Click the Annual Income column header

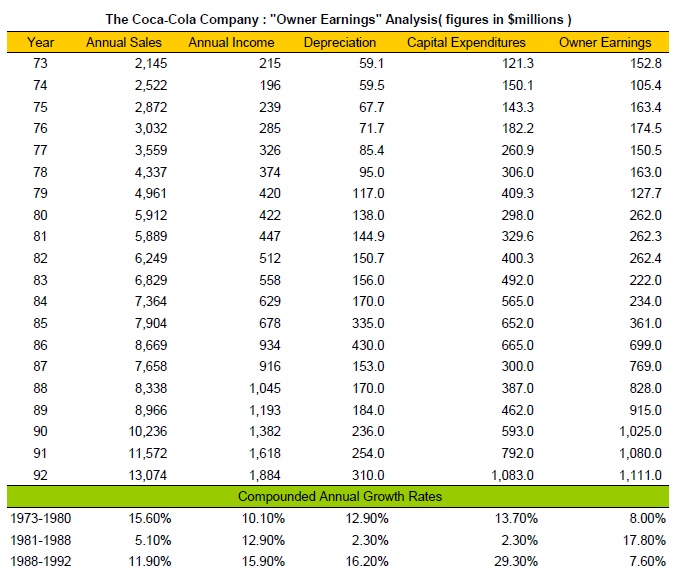[231, 42]
